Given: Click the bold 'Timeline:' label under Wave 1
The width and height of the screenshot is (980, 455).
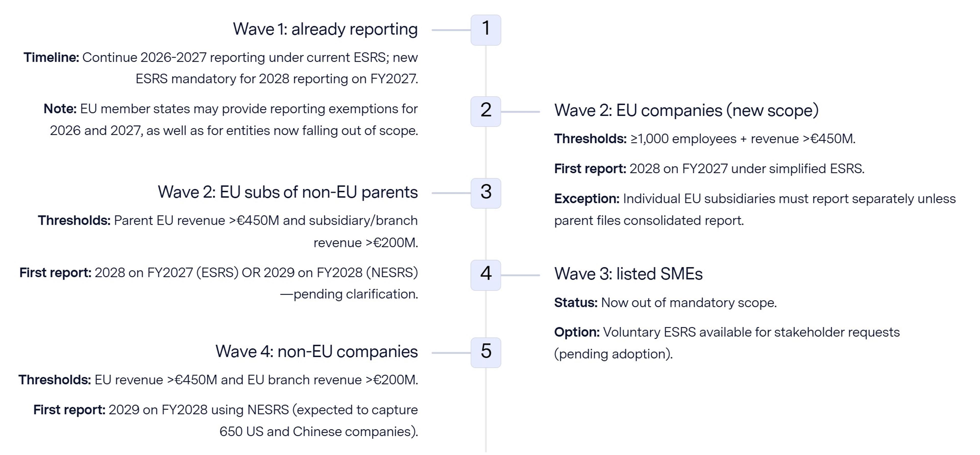Looking at the screenshot, I should point(51,57).
